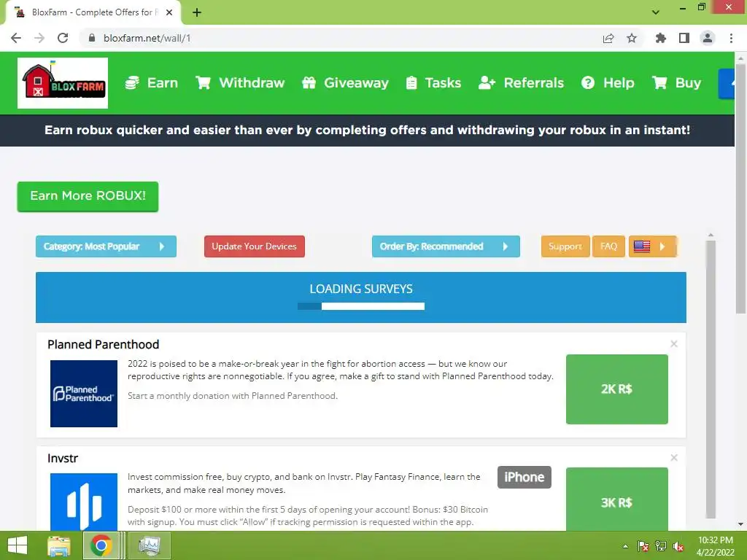Dismiss the Planned Parenthood offer

click(673, 344)
